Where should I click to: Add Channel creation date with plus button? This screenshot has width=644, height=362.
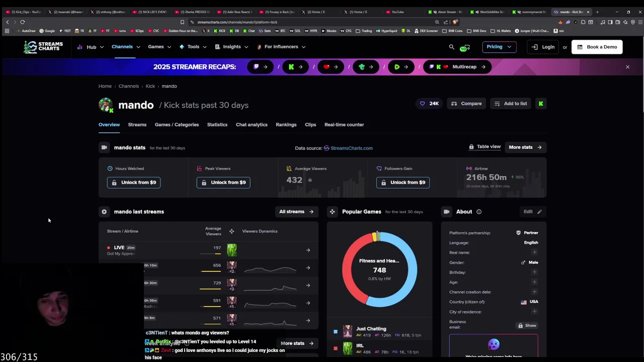[x=534, y=292]
